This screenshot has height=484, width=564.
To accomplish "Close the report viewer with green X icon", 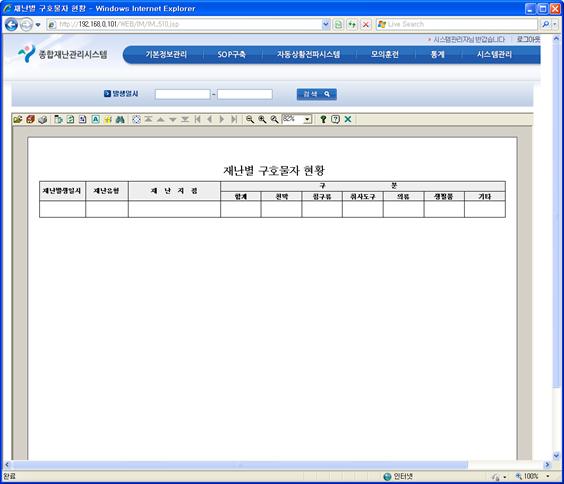I will point(348,119).
